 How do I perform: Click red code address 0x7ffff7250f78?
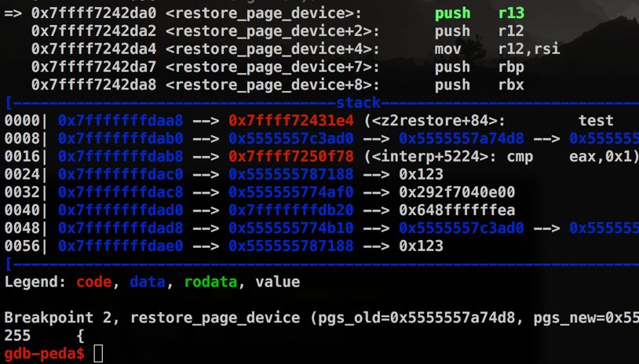pyautogui.click(x=291, y=156)
